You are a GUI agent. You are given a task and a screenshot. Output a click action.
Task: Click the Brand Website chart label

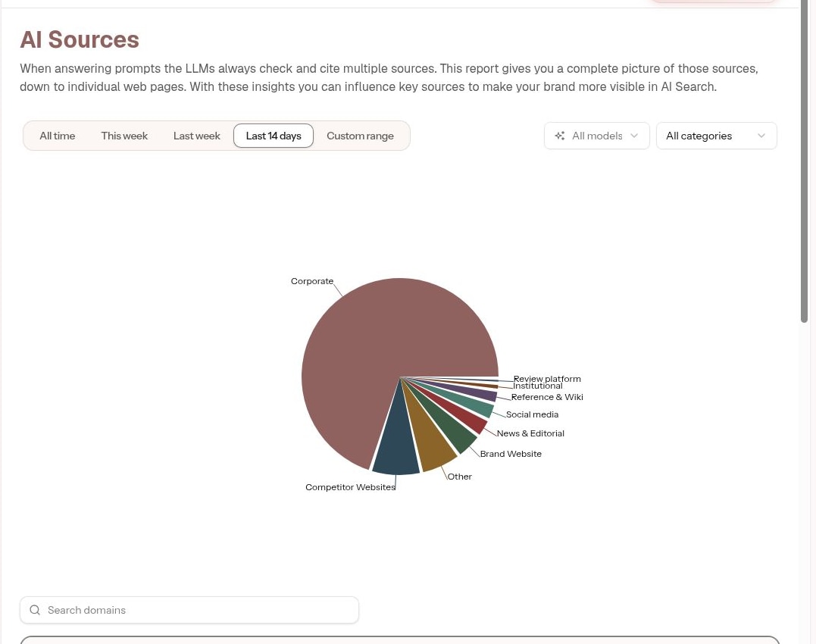[x=511, y=454]
